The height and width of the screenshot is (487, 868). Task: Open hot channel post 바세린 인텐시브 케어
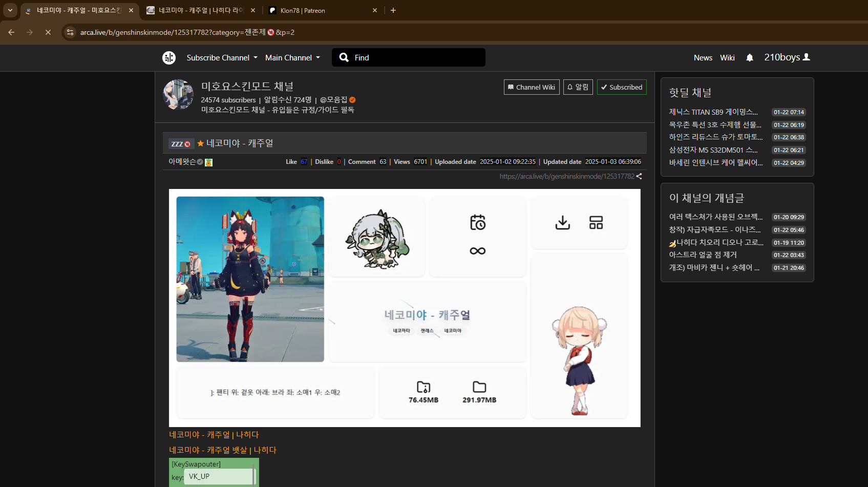[x=716, y=163]
